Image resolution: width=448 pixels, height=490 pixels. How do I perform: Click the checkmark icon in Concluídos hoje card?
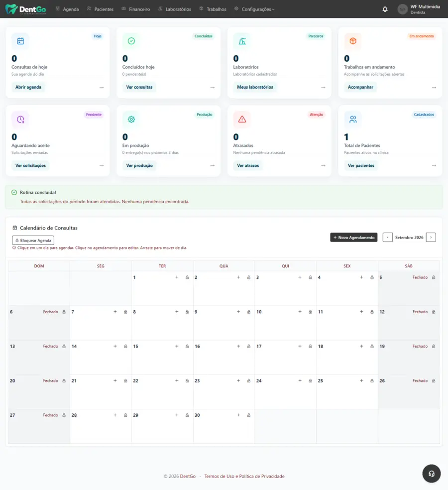(x=131, y=41)
